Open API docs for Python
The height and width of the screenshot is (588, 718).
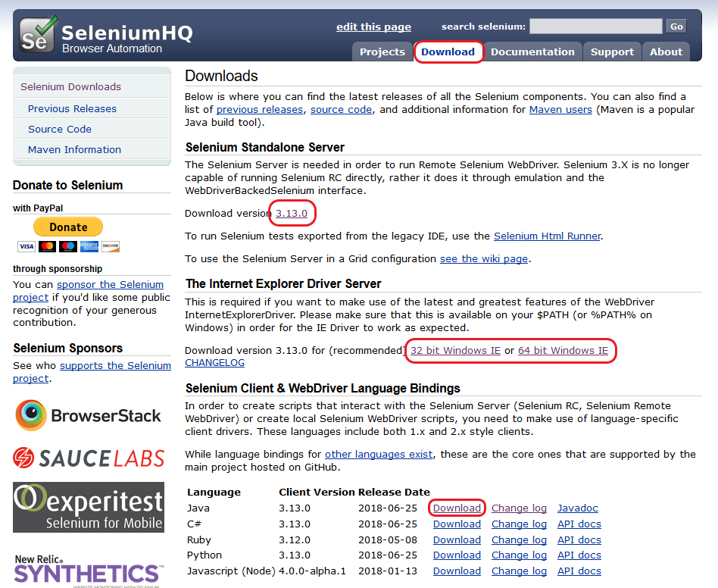click(x=579, y=555)
